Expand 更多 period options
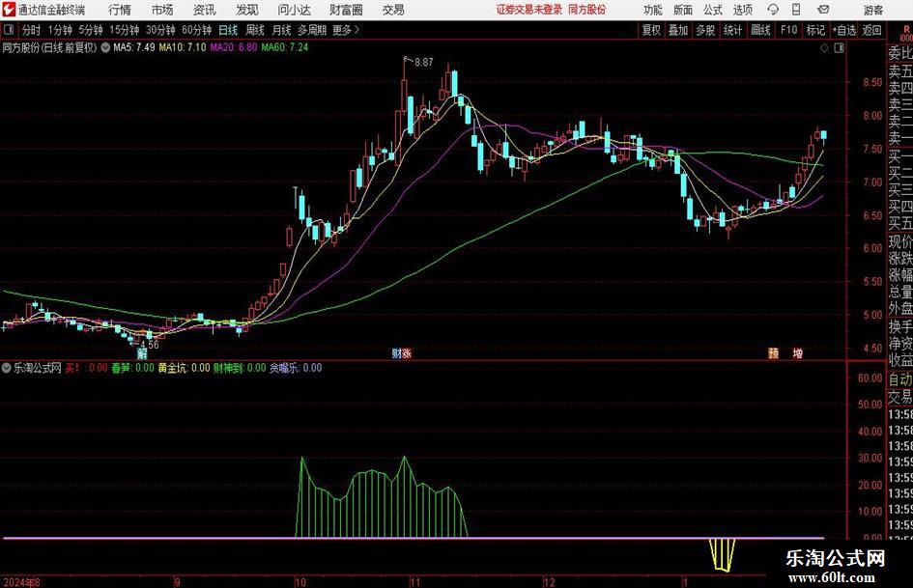 [x=346, y=30]
